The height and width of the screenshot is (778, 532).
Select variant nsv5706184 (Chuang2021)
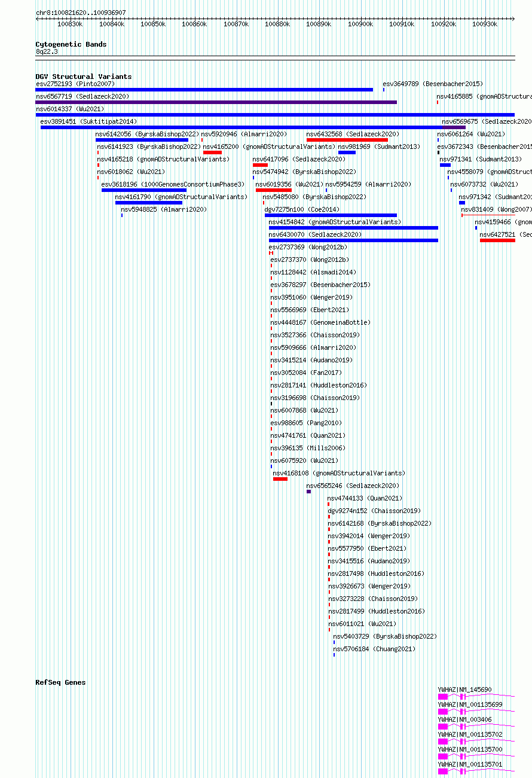[375, 649]
